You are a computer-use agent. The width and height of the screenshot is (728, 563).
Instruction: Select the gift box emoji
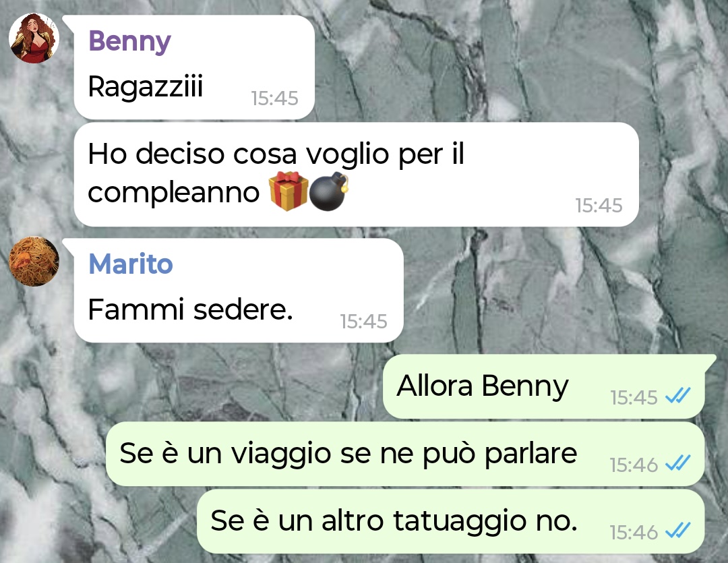point(289,191)
